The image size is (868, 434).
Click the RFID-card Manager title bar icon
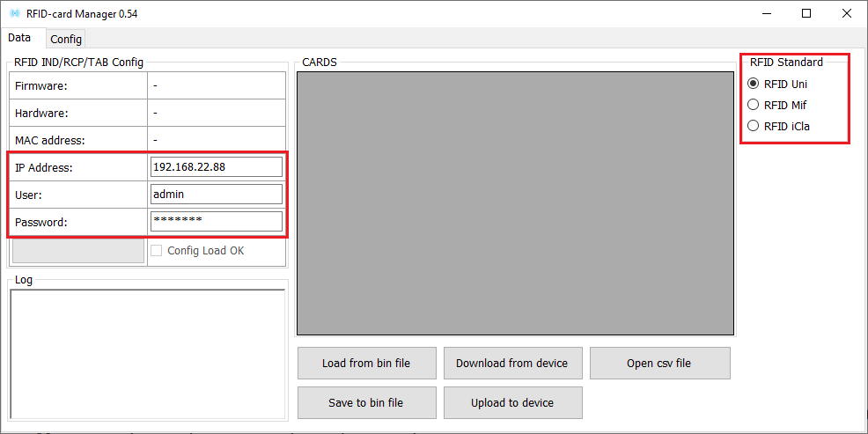pyautogui.click(x=14, y=14)
